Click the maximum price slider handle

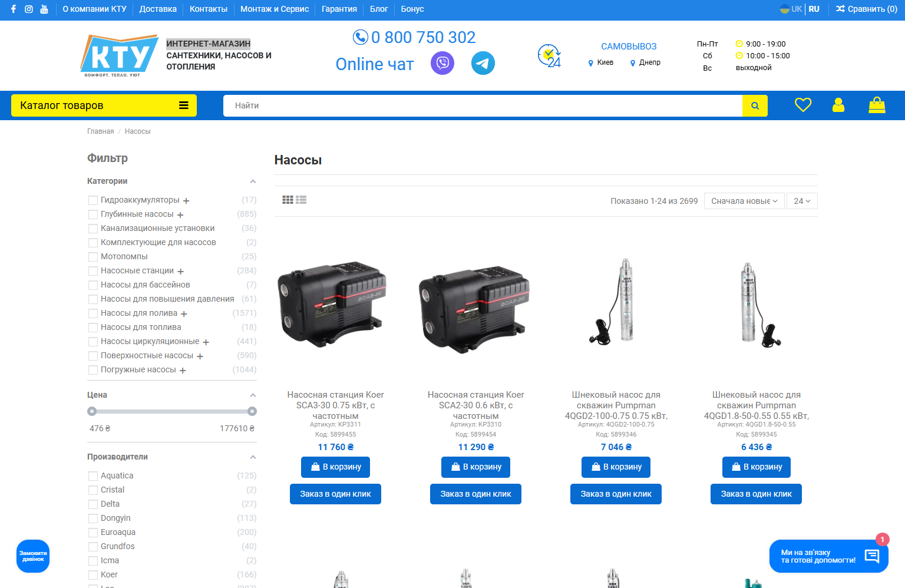252,411
